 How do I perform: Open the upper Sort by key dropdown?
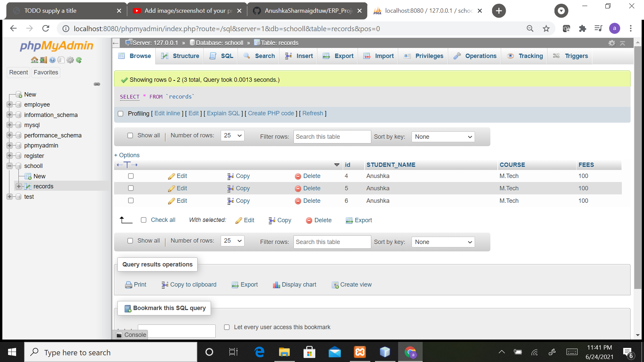(443, 137)
